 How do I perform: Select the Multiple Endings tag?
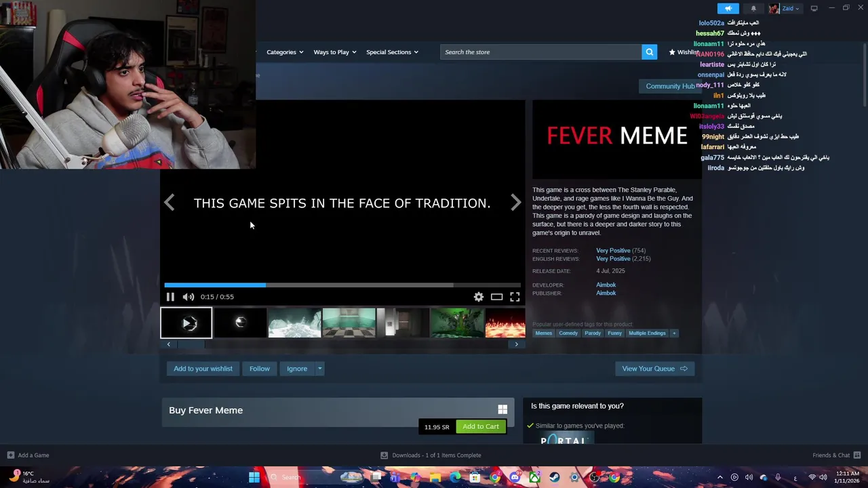point(647,333)
